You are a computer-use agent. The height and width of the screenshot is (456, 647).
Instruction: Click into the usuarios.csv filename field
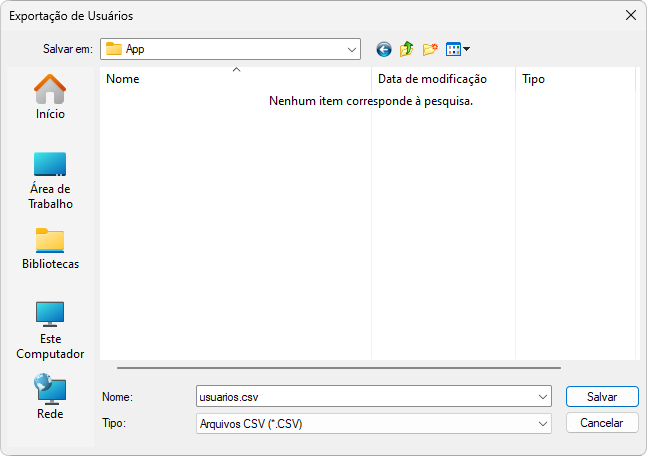(x=365, y=397)
